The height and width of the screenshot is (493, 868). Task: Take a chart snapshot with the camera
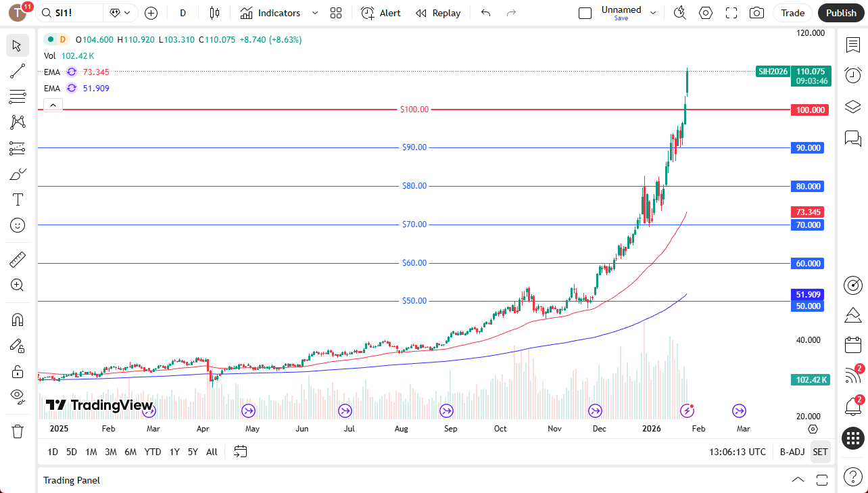pyautogui.click(x=757, y=13)
